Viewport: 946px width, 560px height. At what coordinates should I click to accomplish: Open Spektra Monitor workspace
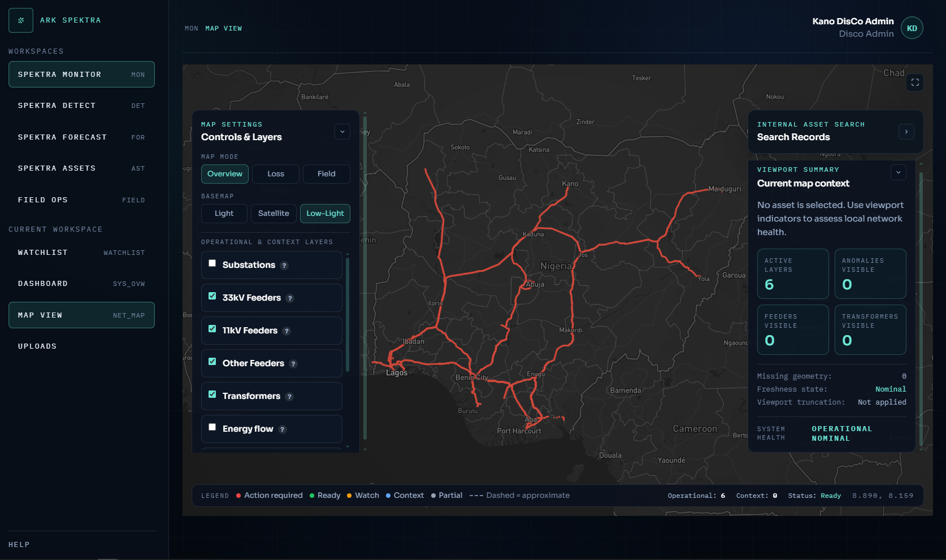pyautogui.click(x=81, y=75)
